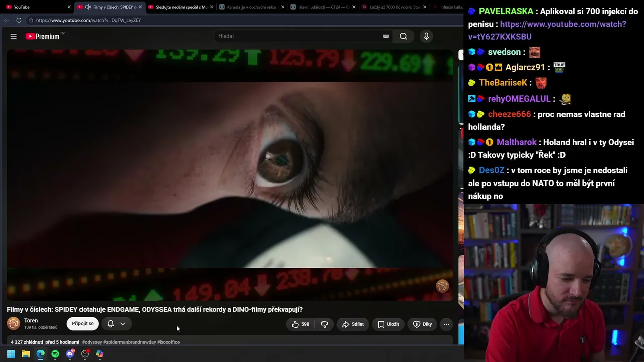The height and width of the screenshot is (362, 644).
Task: Click TheBariiseK username in chat
Action: pyautogui.click(x=503, y=83)
